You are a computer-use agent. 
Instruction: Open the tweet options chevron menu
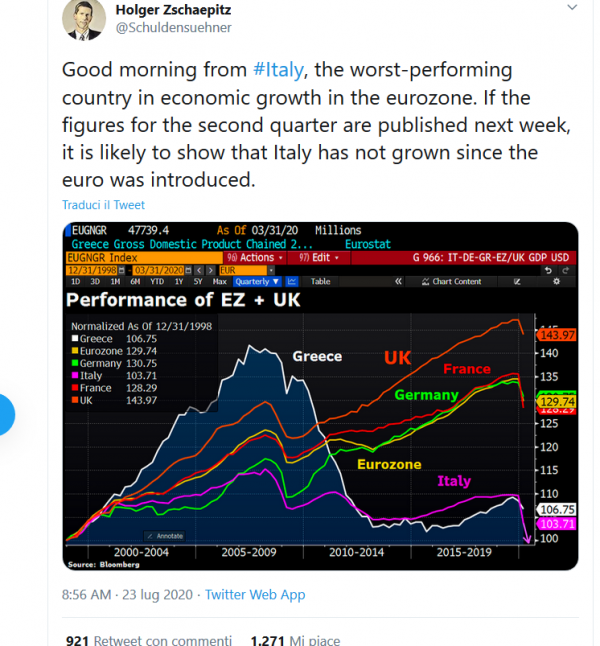coord(572,7)
